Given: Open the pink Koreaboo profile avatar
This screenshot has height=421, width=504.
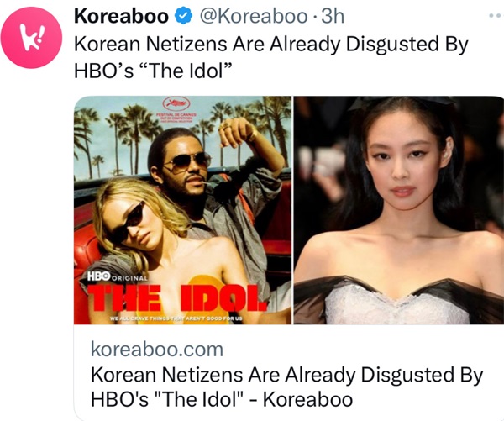Looking at the screenshot, I should [31, 37].
